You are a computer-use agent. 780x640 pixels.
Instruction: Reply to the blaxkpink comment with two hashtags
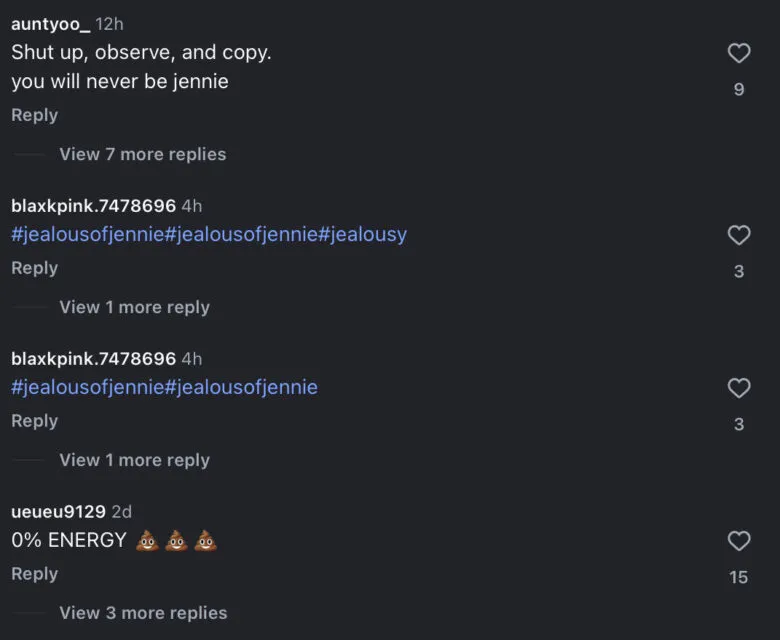click(x=34, y=421)
